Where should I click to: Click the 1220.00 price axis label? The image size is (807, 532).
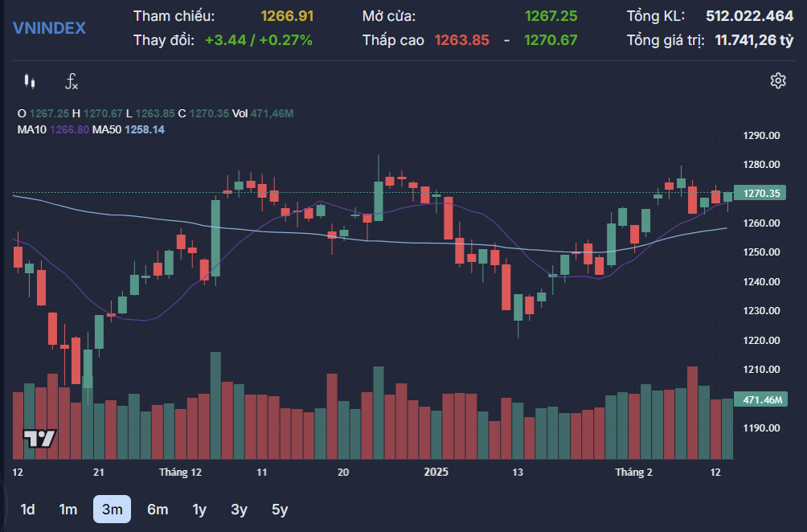coord(761,341)
